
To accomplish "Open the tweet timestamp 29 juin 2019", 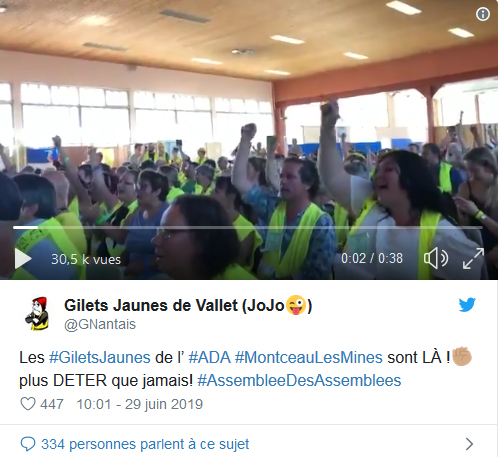I will click(x=140, y=404).
